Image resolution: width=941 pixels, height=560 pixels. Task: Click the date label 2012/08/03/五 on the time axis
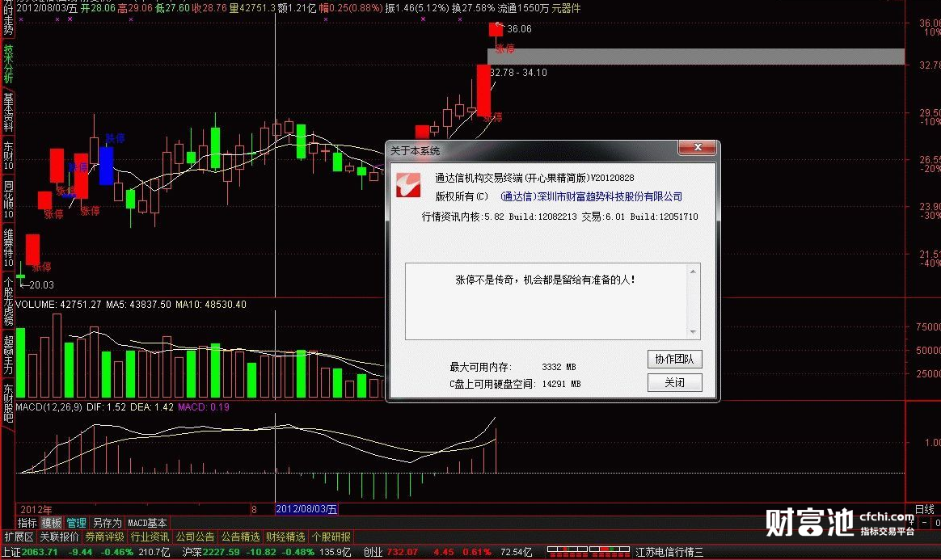click(x=306, y=509)
